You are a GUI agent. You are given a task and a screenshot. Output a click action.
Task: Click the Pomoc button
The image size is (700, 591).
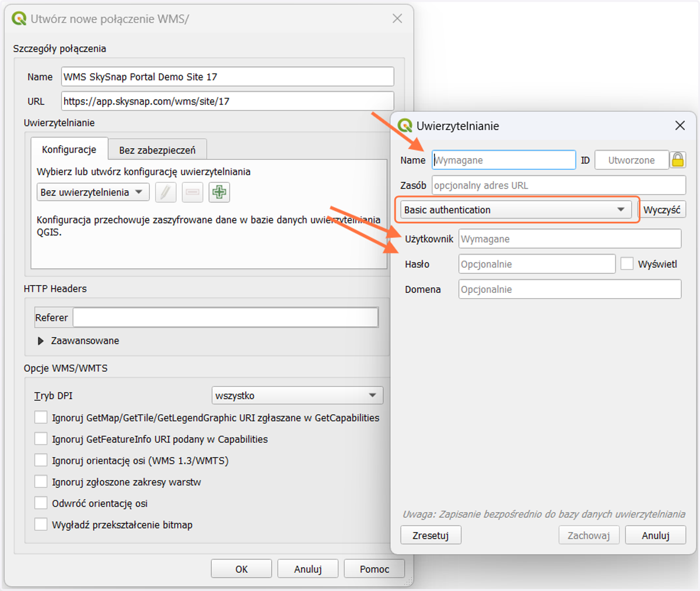click(374, 569)
